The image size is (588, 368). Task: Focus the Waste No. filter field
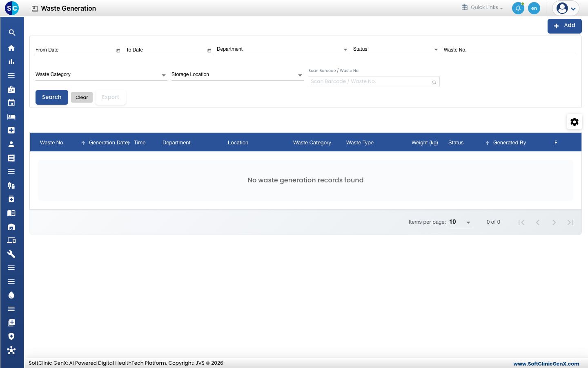pos(510,50)
